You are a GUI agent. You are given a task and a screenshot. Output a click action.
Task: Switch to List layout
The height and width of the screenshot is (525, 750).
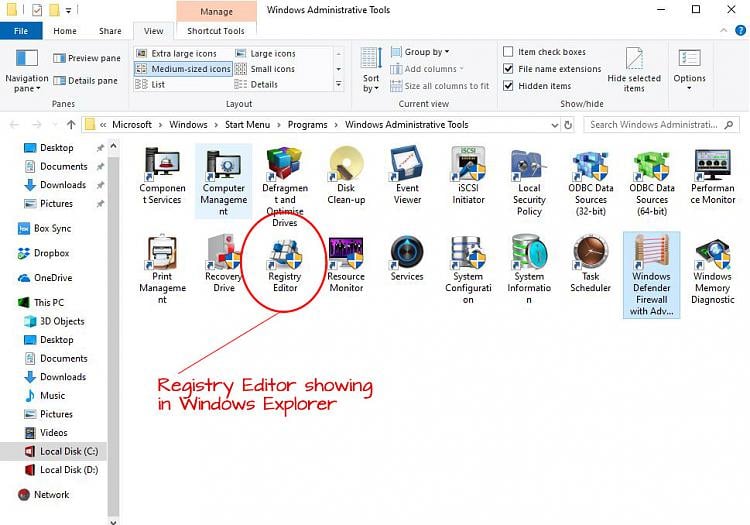coord(150,84)
